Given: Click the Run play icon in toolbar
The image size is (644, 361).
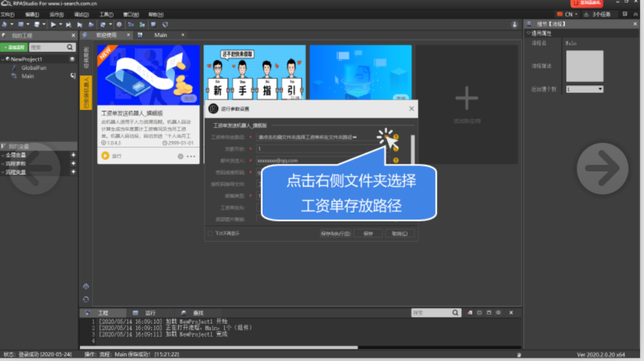Looking at the screenshot, I should tap(53, 24).
